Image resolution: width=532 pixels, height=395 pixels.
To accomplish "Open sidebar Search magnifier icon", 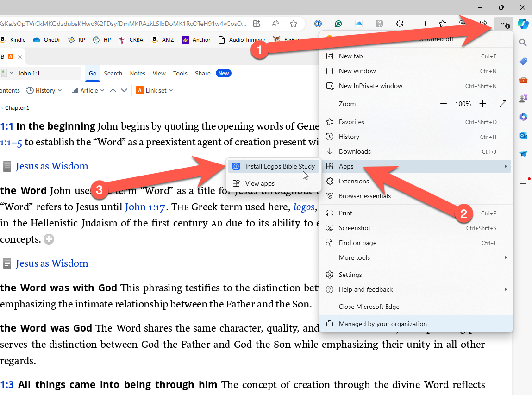I will click(x=523, y=43).
